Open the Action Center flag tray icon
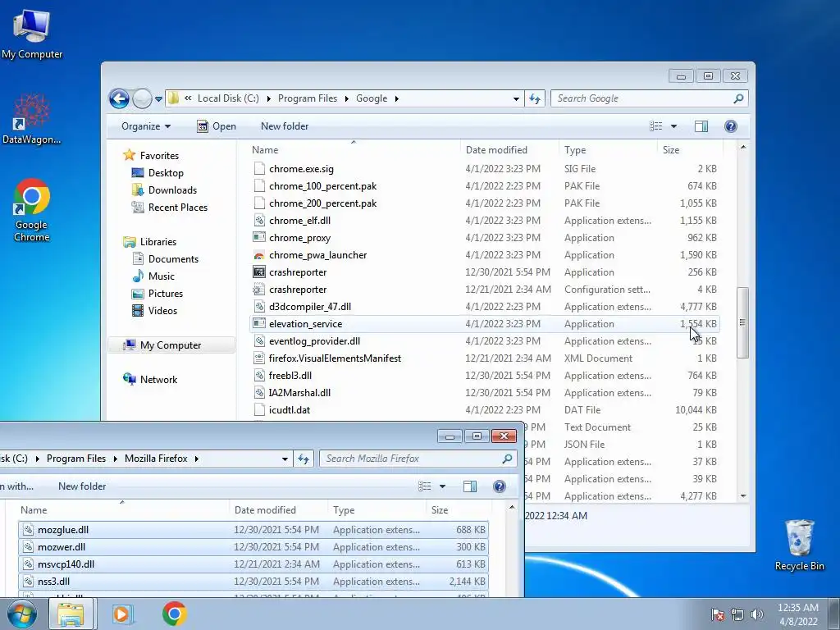 (718, 614)
